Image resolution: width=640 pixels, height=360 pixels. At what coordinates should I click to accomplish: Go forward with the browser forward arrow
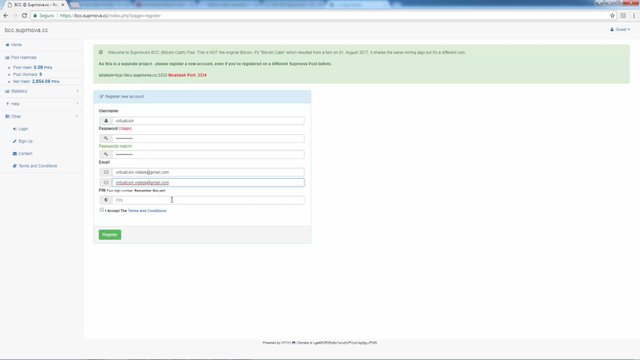tap(15, 16)
